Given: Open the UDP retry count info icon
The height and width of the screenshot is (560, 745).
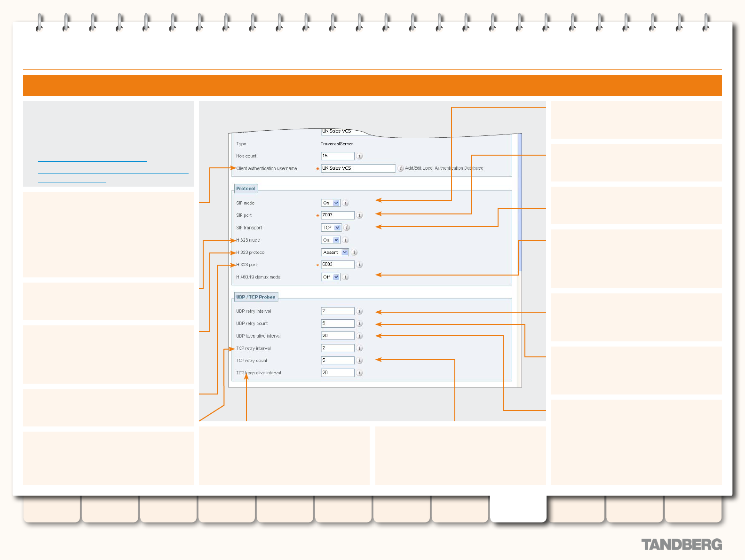Looking at the screenshot, I should tap(359, 323).
